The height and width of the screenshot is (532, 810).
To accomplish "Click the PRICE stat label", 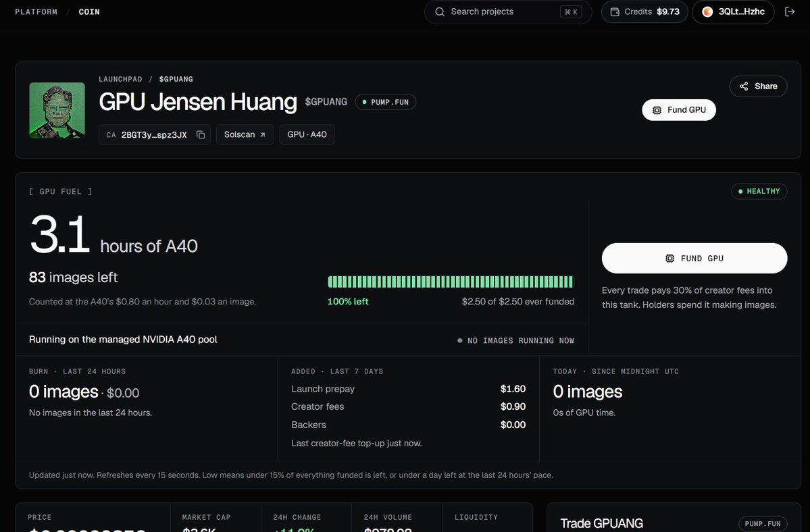I will [40, 517].
